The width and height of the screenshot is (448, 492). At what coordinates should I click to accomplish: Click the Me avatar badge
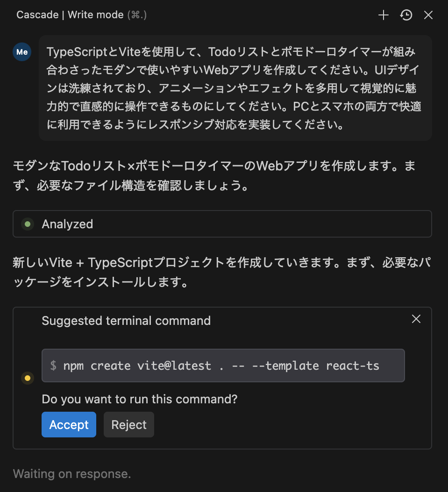[x=21, y=52]
